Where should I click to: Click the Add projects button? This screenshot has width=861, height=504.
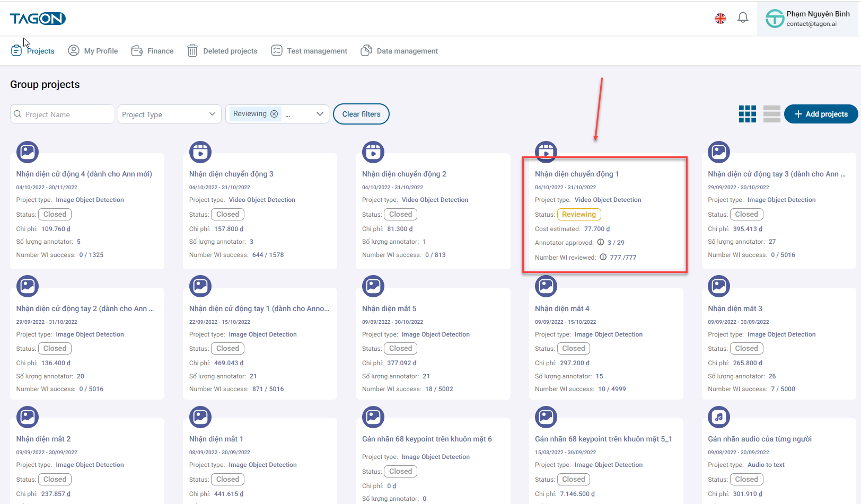coord(821,114)
